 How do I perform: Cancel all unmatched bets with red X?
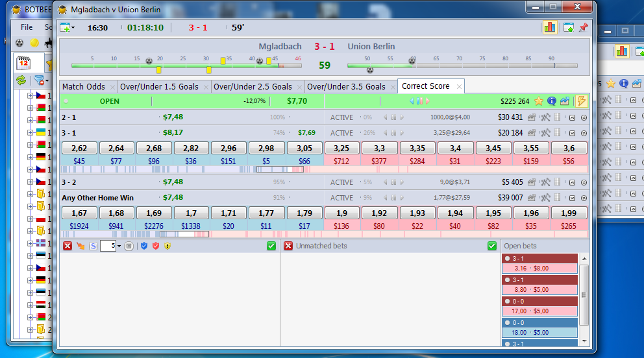click(x=288, y=246)
